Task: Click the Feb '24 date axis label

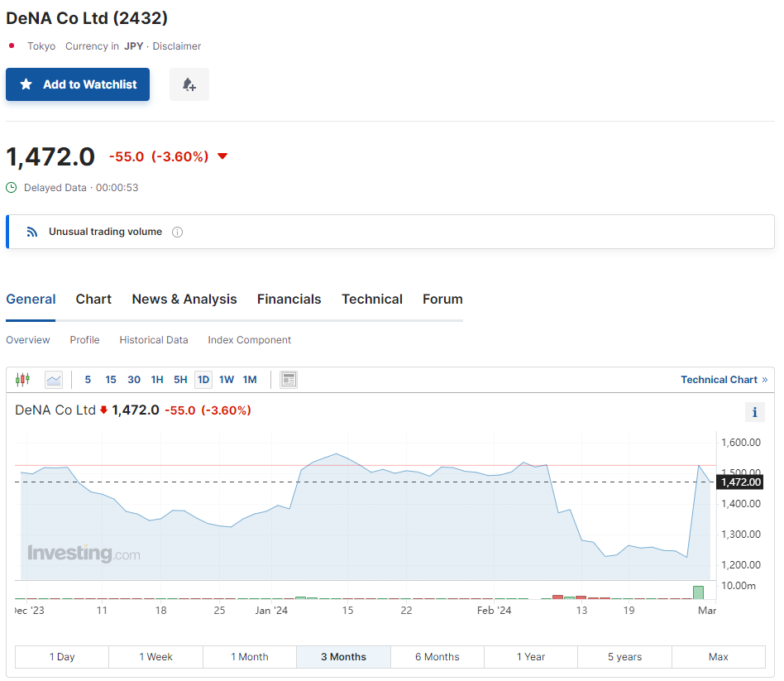Action: pos(494,611)
